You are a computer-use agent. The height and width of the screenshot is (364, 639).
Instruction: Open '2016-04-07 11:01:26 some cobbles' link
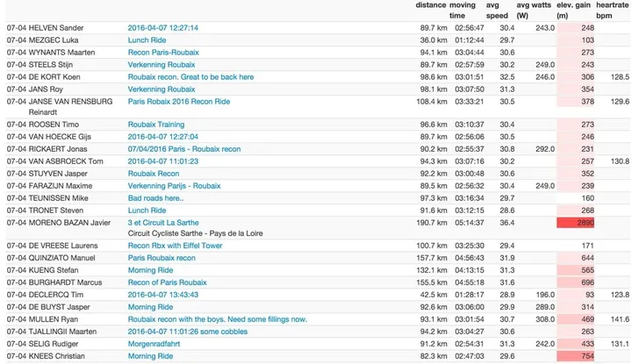[190, 332]
